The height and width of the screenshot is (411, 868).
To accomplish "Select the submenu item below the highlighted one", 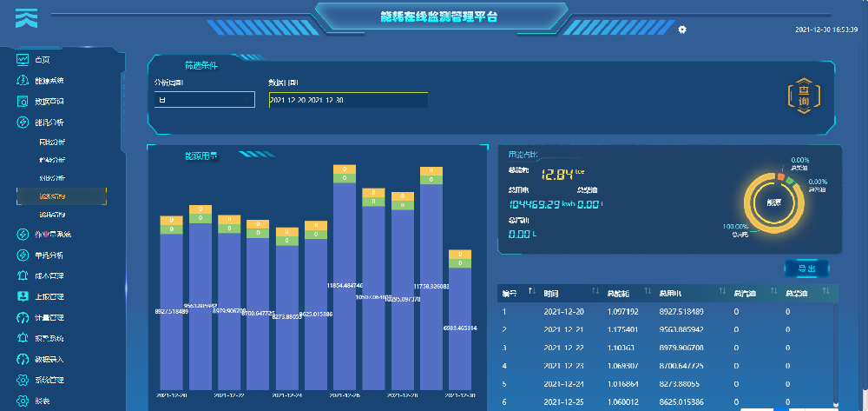I will [52, 215].
